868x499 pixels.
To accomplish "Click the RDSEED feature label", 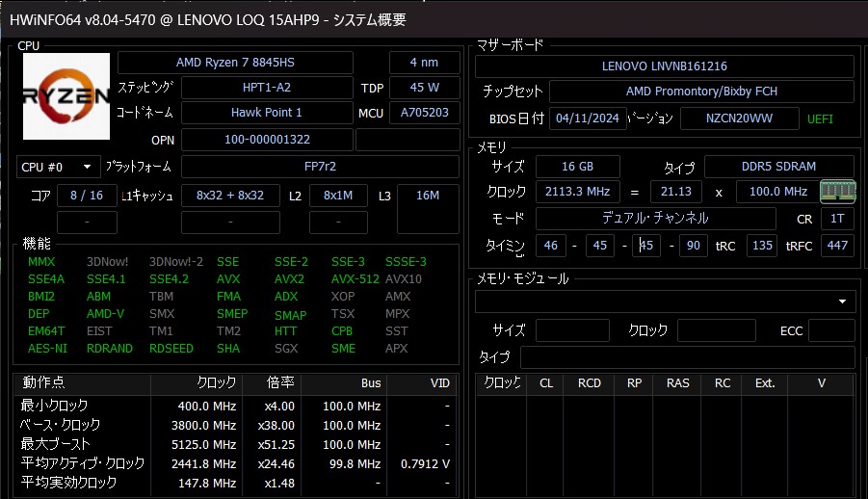I will coord(171,349).
